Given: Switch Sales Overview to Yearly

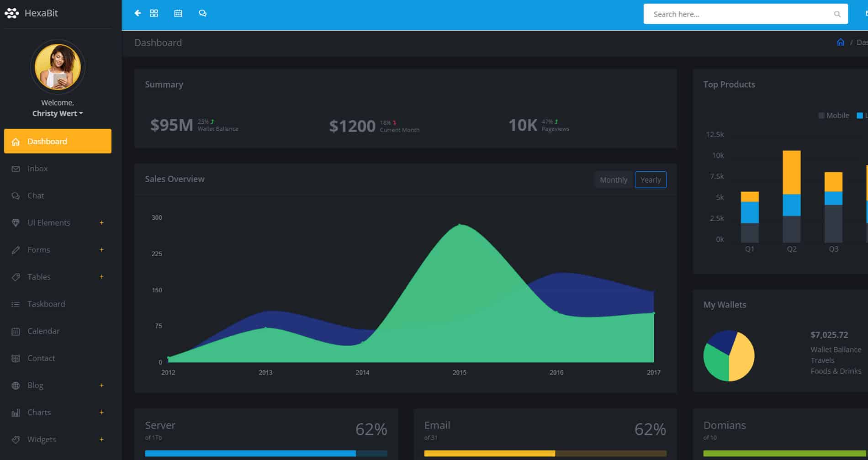Looking at the screenshot, I should click(x=651, y=180).
